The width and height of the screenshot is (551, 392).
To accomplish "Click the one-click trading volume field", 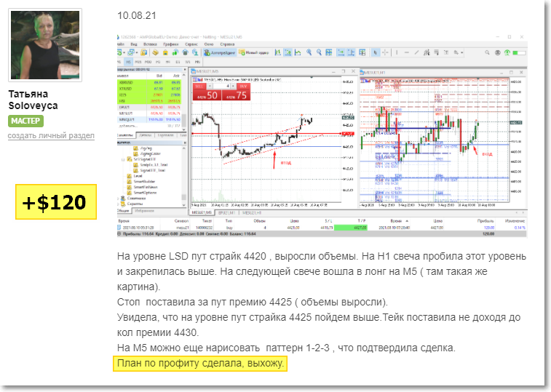I will click(x=221, y=86).
